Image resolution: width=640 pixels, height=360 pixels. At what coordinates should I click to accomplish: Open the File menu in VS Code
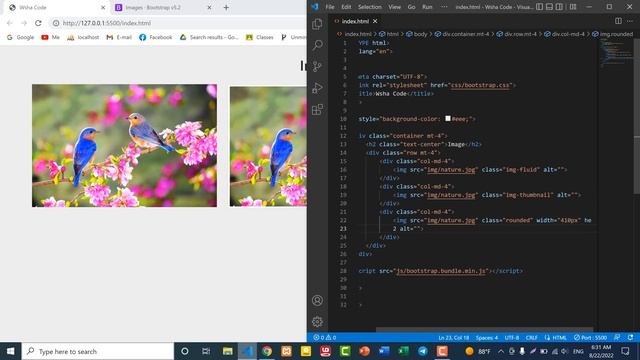pos(330,7)
